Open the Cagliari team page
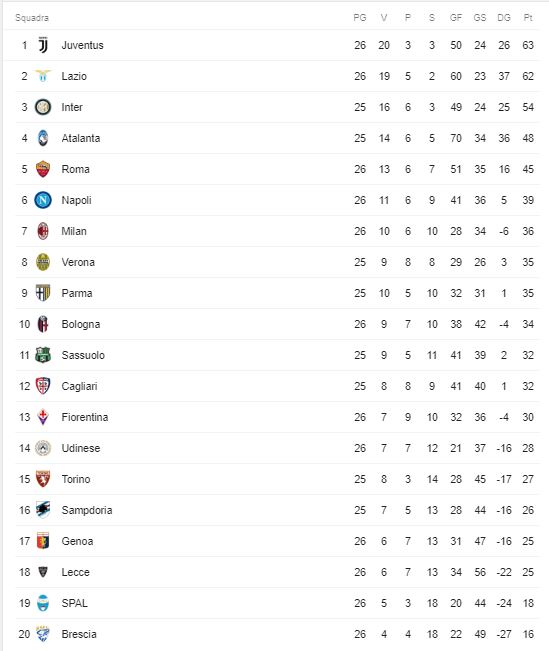 79,386
